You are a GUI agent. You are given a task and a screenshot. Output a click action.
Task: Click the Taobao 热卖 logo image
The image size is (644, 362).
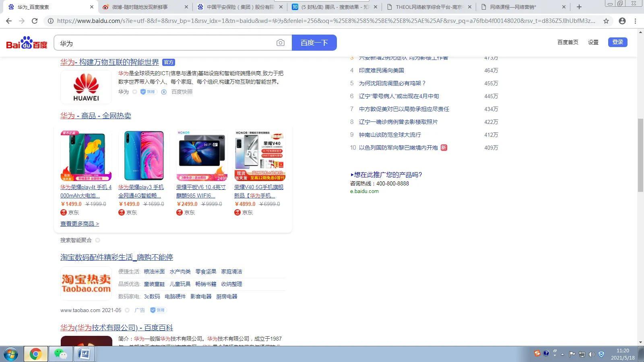point(86,283)
